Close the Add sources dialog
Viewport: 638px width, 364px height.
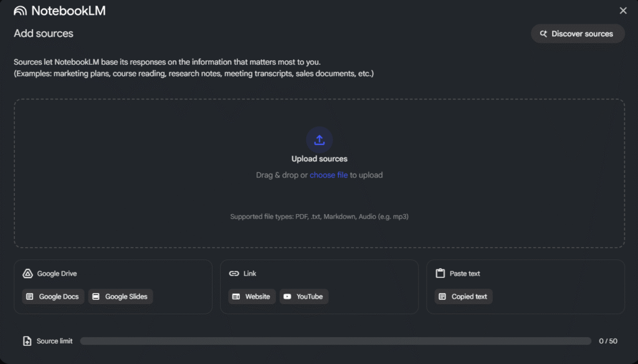[623, 11]
